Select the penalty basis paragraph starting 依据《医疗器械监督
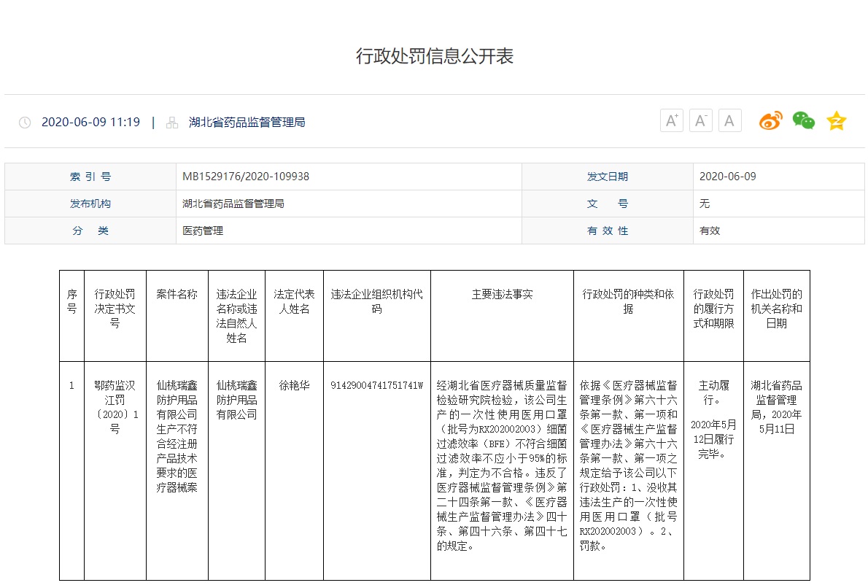The height and width of the screenshot is (588, 868). 628,465
